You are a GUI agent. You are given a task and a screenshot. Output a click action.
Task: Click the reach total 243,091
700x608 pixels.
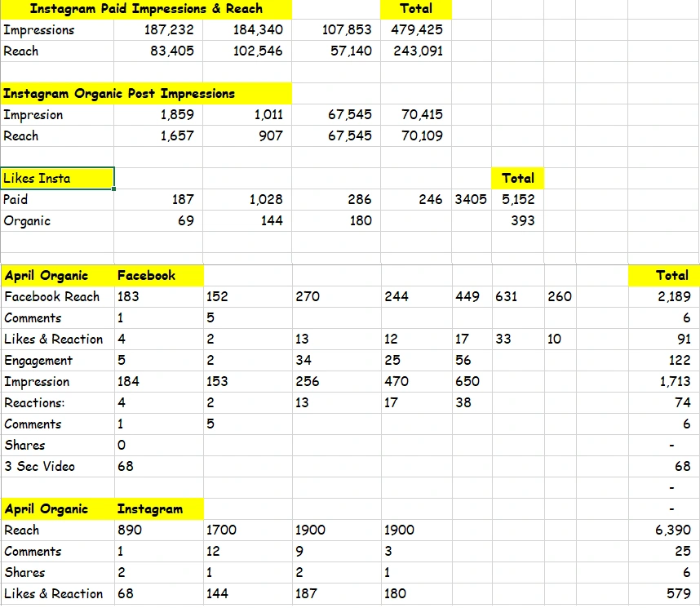(416, 51)
